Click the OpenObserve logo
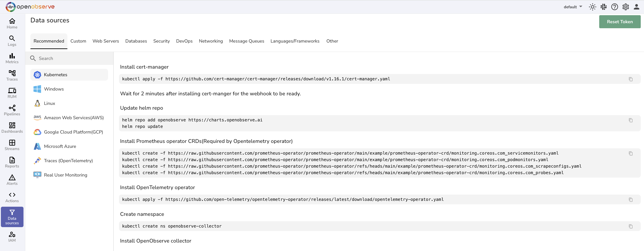 pyautogui.click(x=30, y=7)
